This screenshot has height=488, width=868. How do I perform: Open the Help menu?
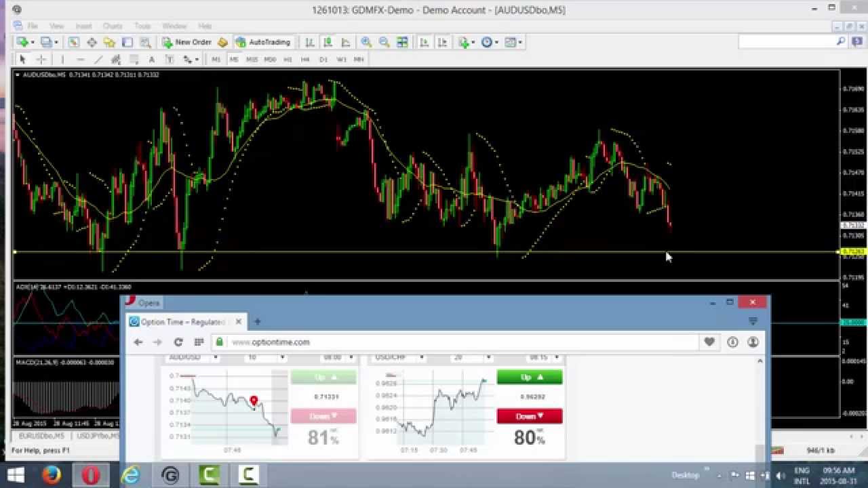(x=205, y=26)
